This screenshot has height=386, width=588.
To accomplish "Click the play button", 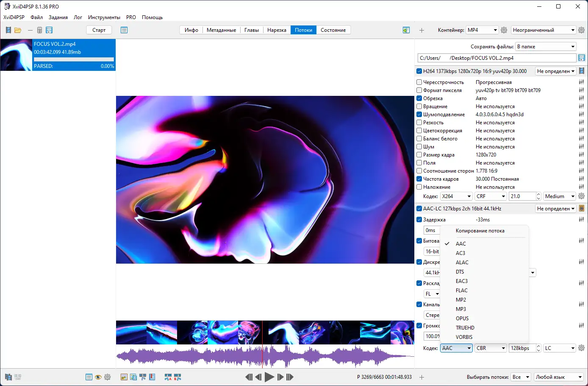I will pyautogui.click(x=269, y=377).
